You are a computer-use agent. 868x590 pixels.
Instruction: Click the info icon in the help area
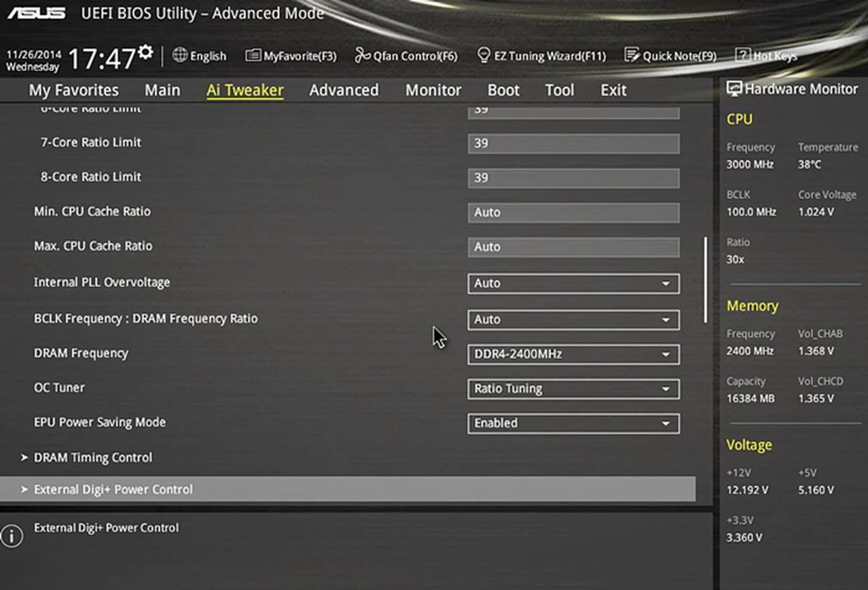point(12,536)
